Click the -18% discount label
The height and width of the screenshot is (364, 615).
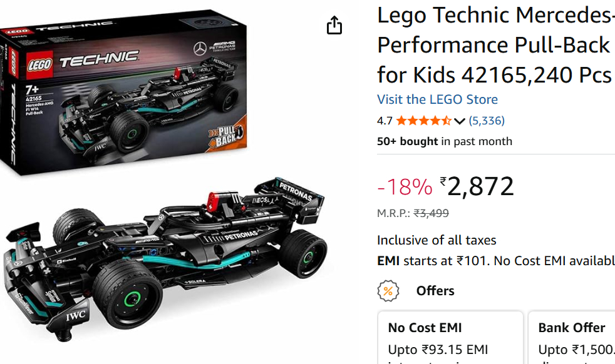(405, 187)
